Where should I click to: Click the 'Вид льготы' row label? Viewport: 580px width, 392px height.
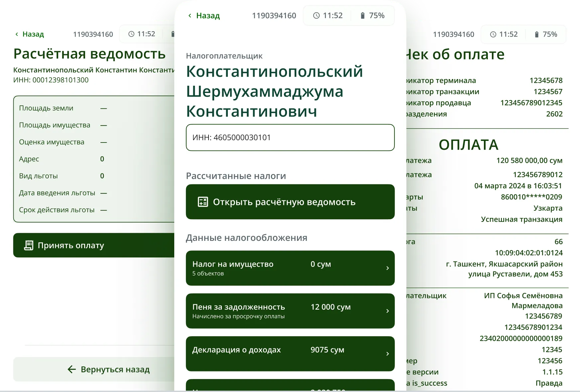(x=38, y=176)
